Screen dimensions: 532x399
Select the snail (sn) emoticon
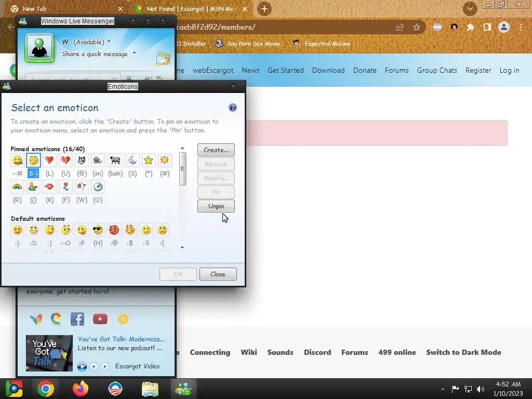[x=98, y=160]
